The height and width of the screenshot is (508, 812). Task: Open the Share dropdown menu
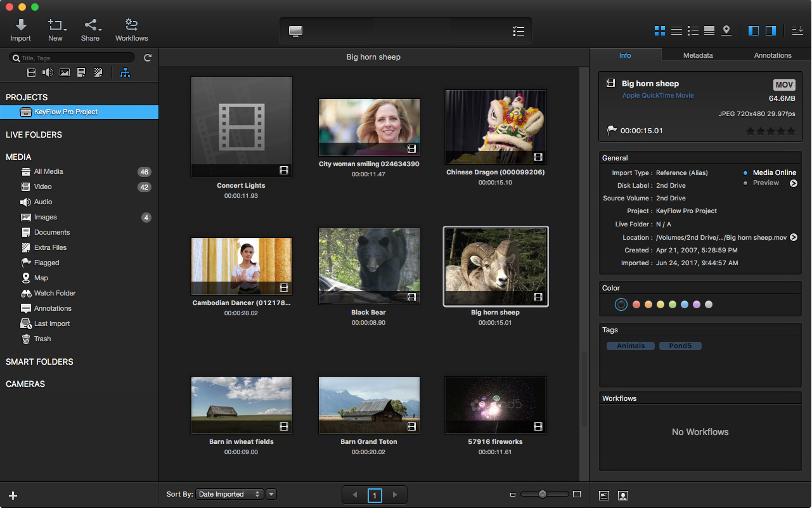click(x=91, y=30)
